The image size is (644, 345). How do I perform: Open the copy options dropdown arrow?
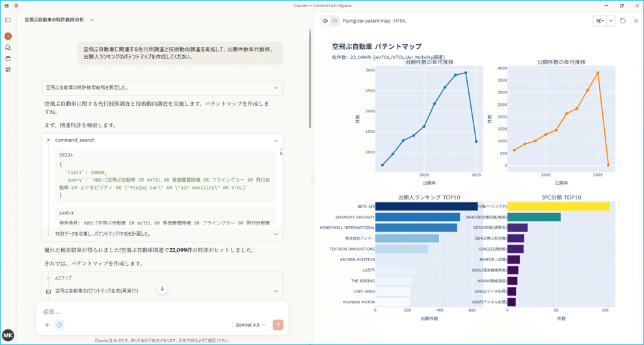click(611, 21)
